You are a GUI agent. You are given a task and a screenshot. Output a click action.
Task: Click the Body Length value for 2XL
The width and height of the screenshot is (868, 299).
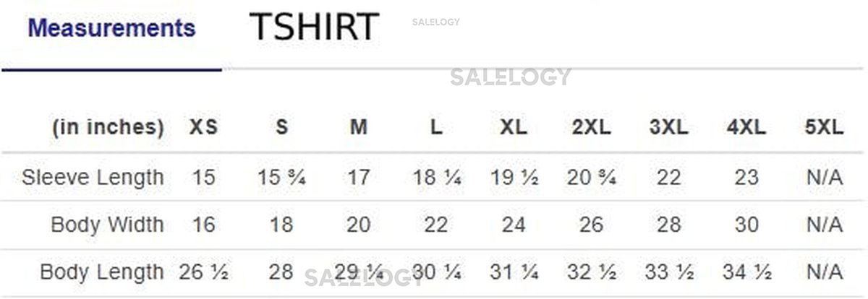pyautogui.click(x=591, y=272)
